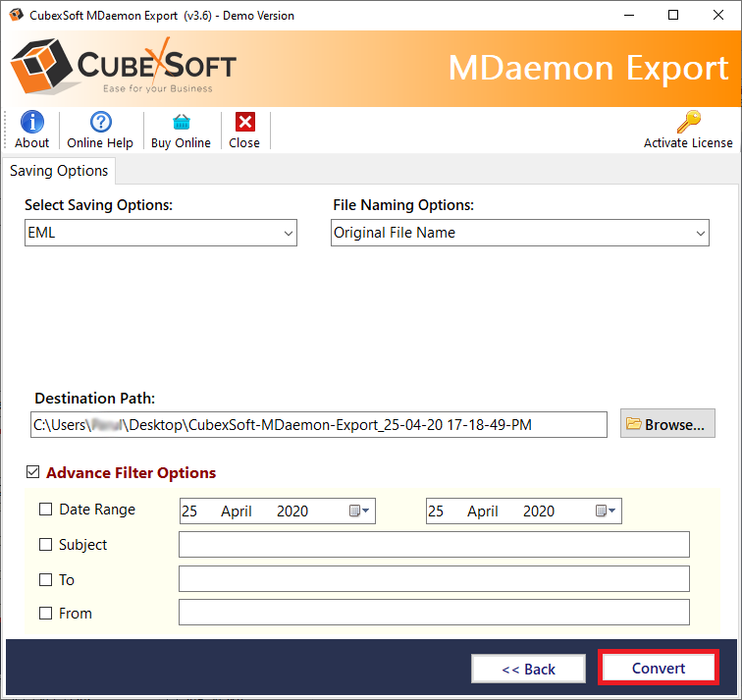Open the start date calendar picker icon
This screenshot has height=700, width=742.
[358, 511]
